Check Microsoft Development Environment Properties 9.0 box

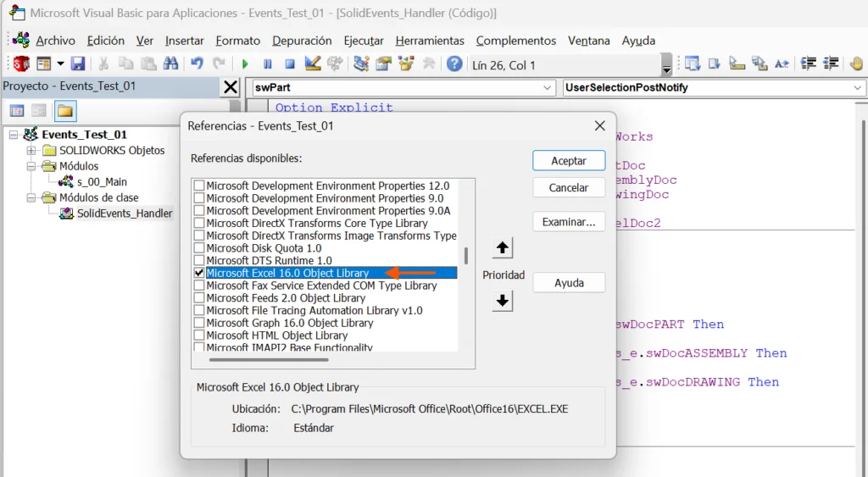click(199, 198)
